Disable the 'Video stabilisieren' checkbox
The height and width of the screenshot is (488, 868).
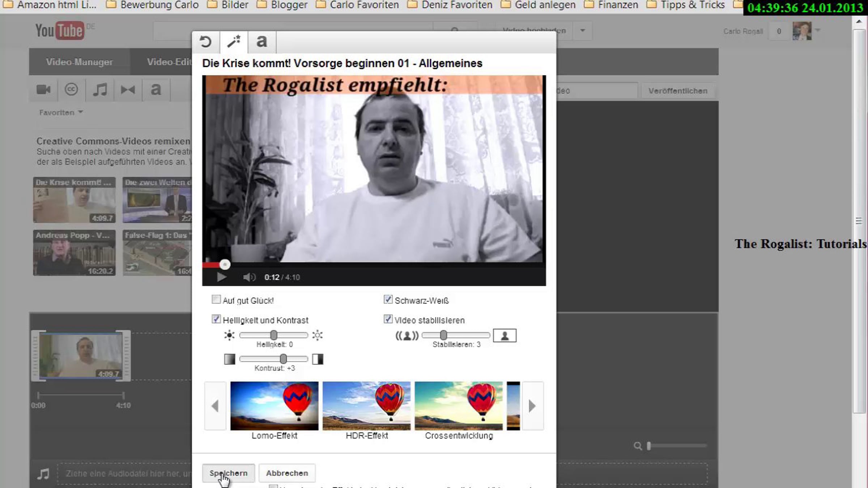(x=388, y=319)
